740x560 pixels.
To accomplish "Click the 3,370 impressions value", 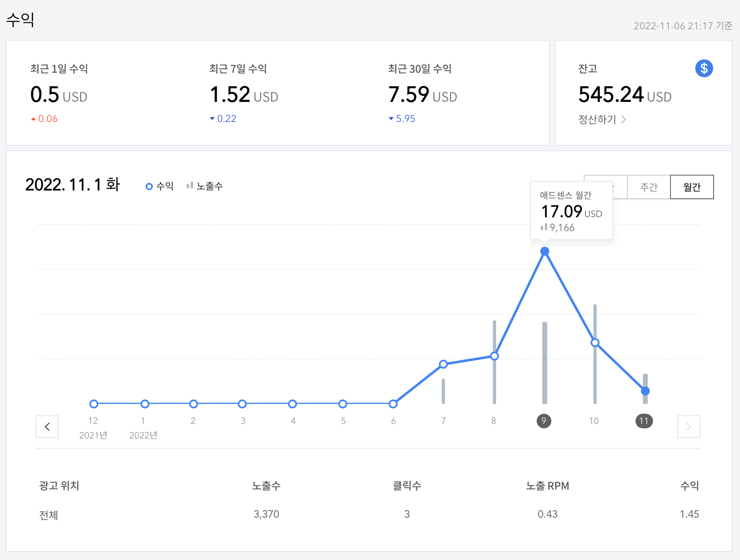I will tap(266, 514).
